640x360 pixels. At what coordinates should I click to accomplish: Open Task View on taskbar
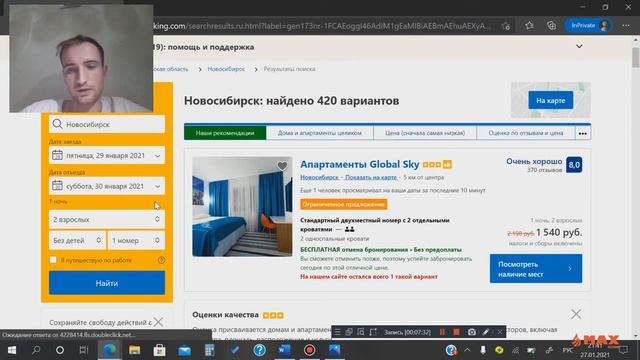tap(84, 350)
